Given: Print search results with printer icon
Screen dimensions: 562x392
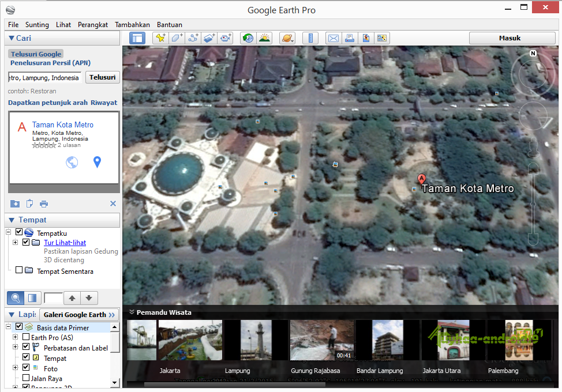Looking at the screenshot, I should point(44,204).
